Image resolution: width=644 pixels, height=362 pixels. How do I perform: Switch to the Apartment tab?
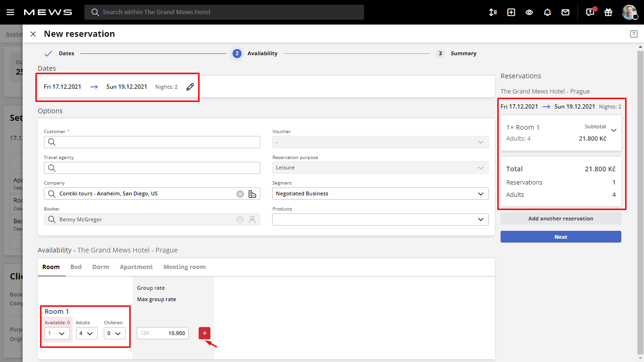tap(136, 267)
